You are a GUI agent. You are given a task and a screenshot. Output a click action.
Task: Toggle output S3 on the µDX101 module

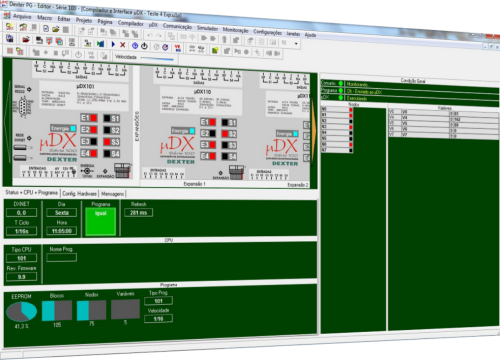[112, 142]
